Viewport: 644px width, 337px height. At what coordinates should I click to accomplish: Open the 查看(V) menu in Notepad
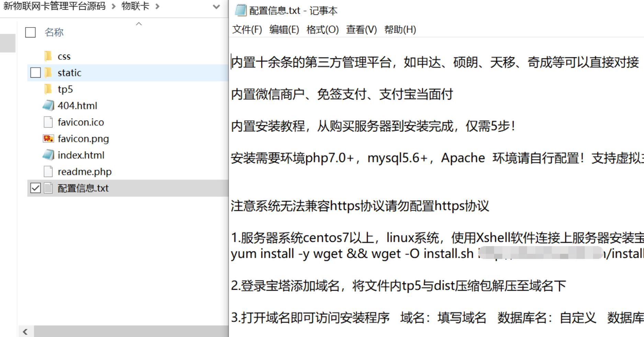[361, 30]
